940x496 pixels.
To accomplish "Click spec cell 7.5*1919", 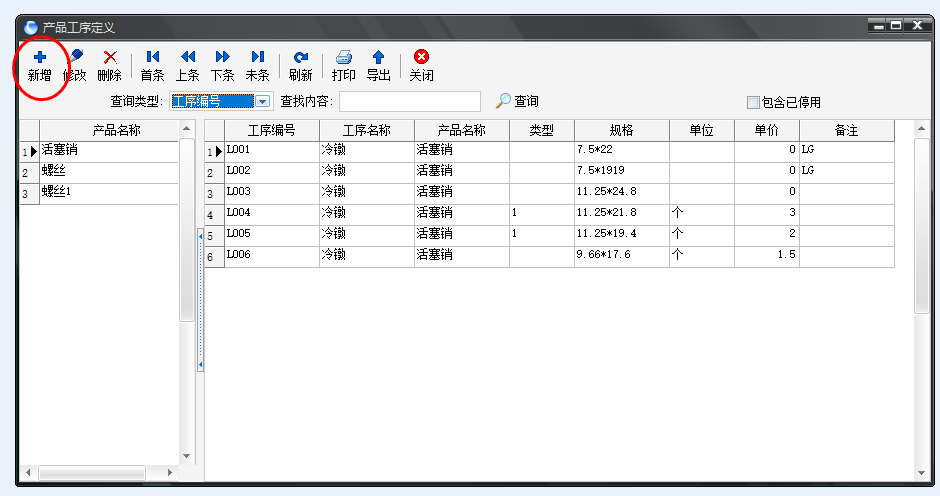I will coord(622,172).
